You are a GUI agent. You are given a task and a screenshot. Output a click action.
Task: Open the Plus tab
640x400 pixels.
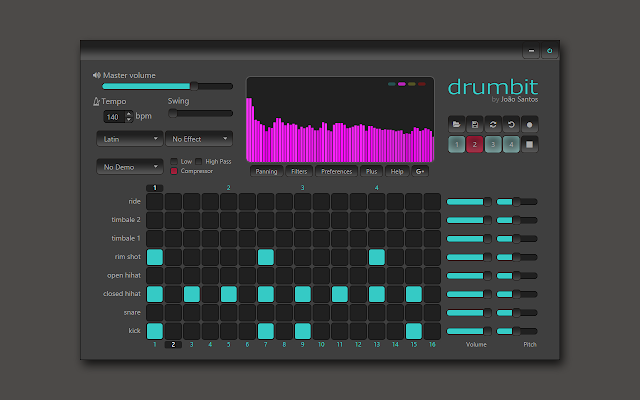coord(371,171)
